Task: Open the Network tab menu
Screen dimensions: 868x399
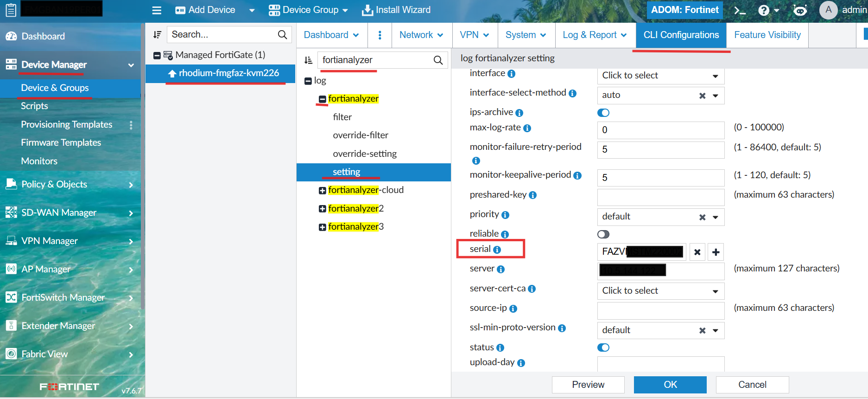Action: pos(421,35)
